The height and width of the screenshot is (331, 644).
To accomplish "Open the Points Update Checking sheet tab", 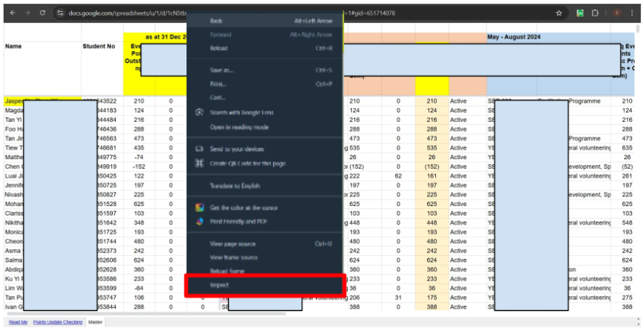I will 58,322.
